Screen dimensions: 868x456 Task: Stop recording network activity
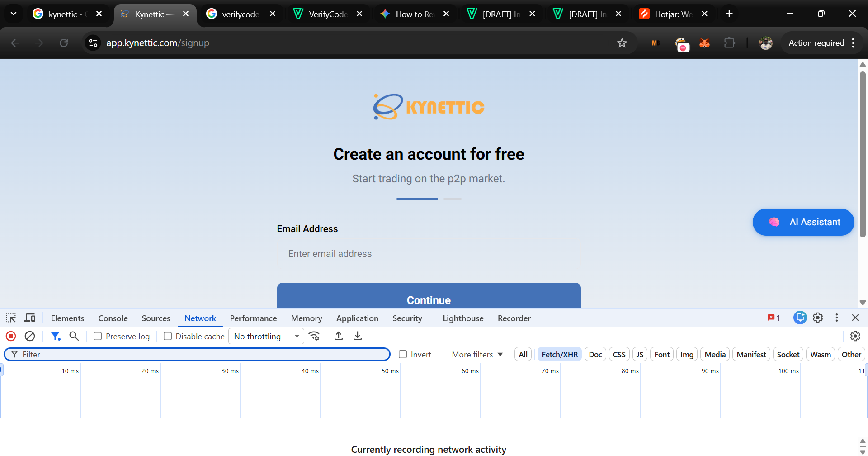10,336
